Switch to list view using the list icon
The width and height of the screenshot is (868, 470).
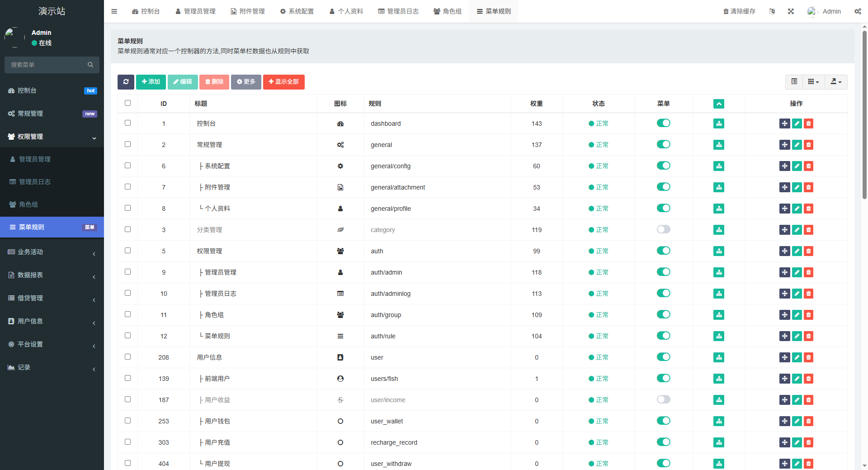(794, 82)
